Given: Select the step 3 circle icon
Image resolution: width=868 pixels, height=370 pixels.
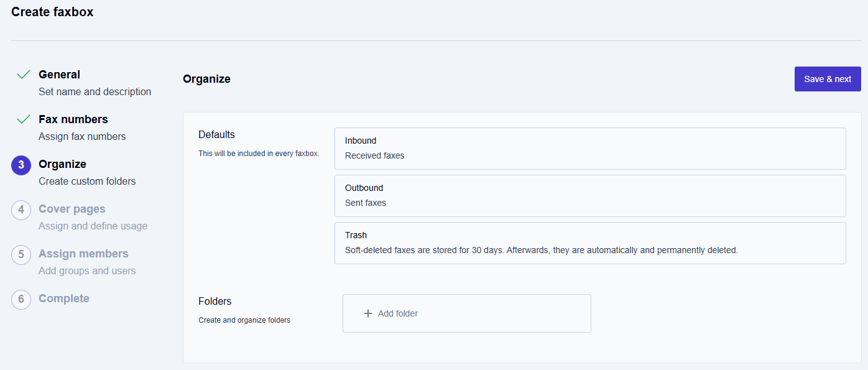Looking at the screenshot, I should tap(21, 165).
